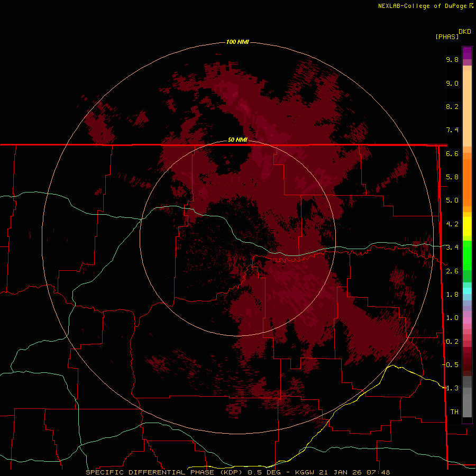This screenshot has height=476, width=476.
Task: Click the 4.2 scale value
Action: (452, 224)
